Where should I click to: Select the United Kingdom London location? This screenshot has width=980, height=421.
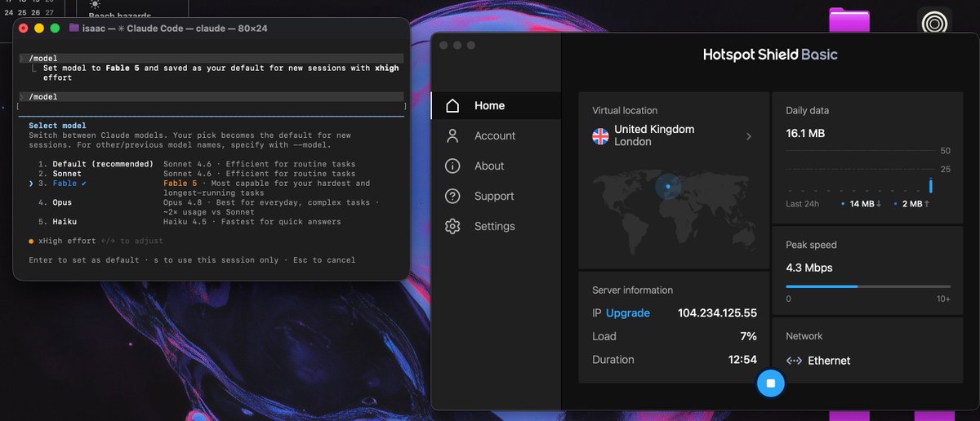[672, 135]
